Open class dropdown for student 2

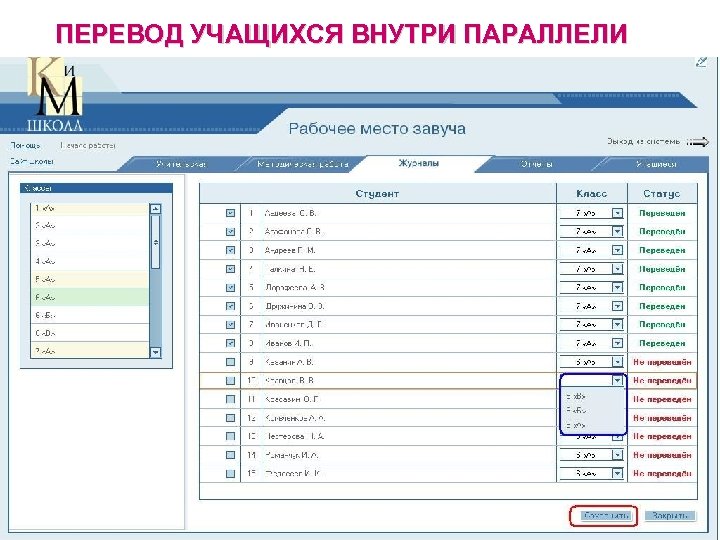(x=618, y=232)
